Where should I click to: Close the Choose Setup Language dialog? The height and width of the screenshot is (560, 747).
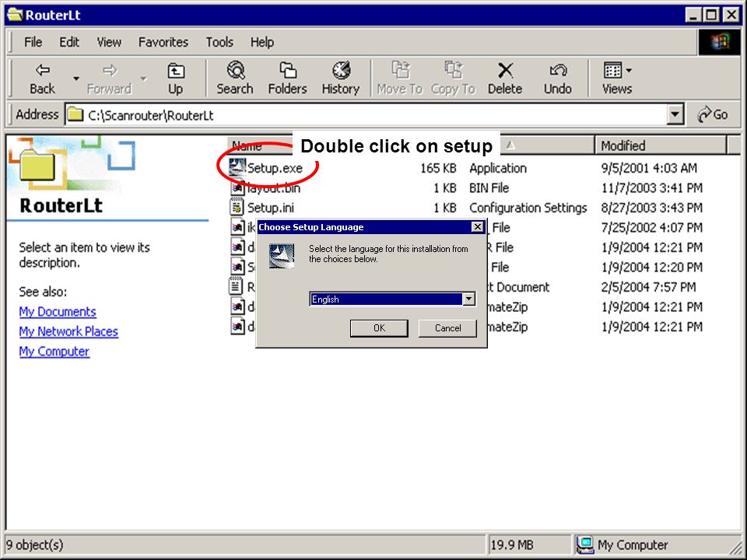[x=477, y=227]
